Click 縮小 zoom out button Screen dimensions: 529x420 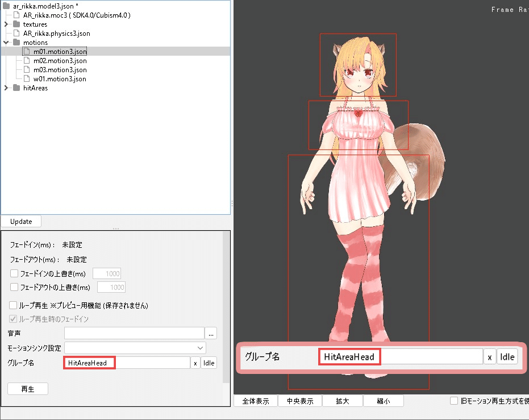coord(383,401)
